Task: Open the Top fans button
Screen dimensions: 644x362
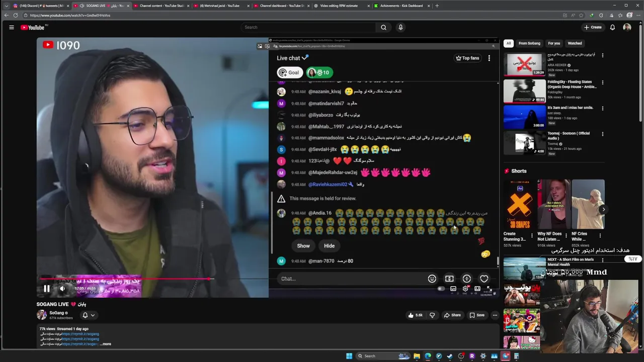Action: pos(467,58)
